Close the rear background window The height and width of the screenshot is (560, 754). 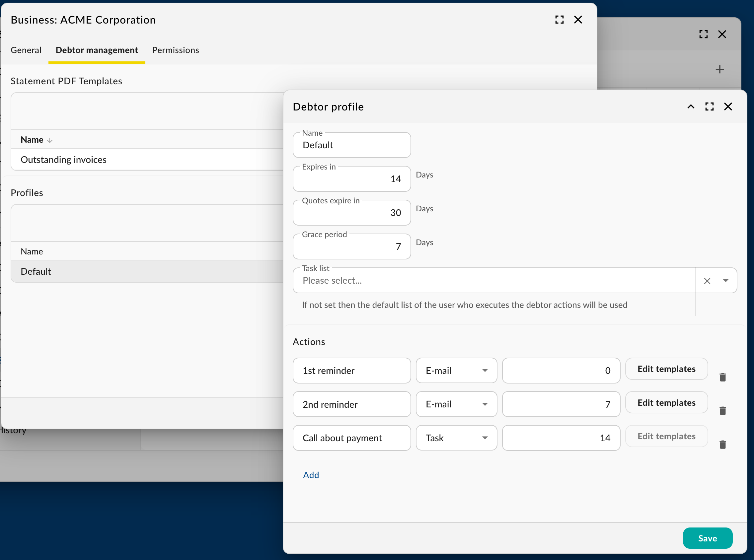722,34
